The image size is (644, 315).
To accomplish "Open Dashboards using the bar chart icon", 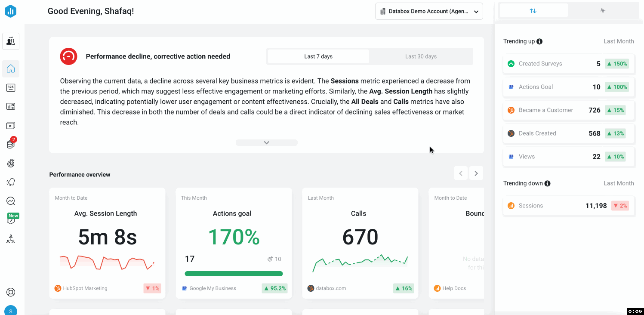I will pyautogui.click(x=11, y=106).
